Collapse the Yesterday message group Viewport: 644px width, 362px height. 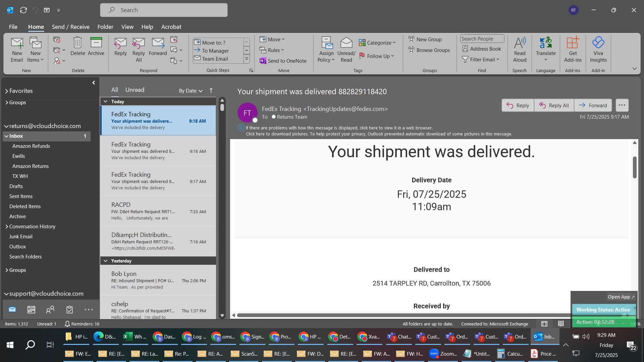tap(106, 260)
